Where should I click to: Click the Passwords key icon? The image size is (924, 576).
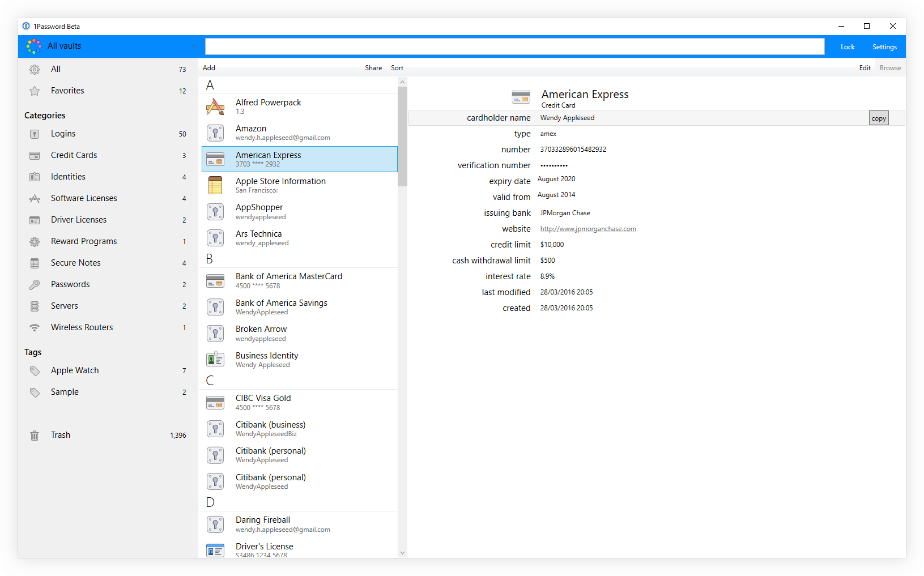[x=35, y=285]
